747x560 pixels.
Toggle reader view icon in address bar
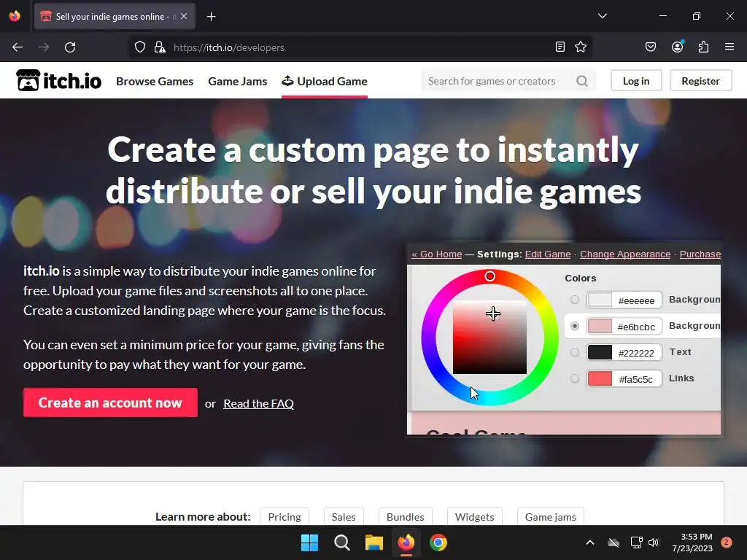point(560,47)
